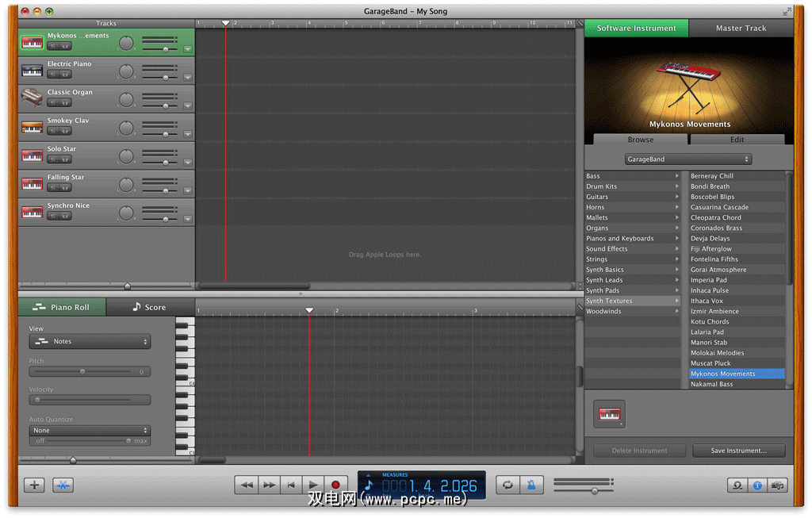The image size is (812, 518).
Task: Open the Media Browser icon
Action: (777, 485)
